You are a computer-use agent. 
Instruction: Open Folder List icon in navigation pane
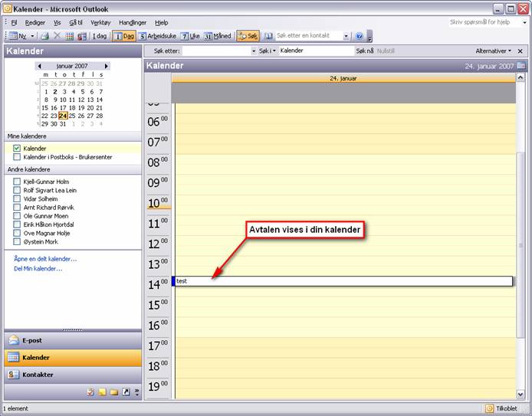(114, 392)
